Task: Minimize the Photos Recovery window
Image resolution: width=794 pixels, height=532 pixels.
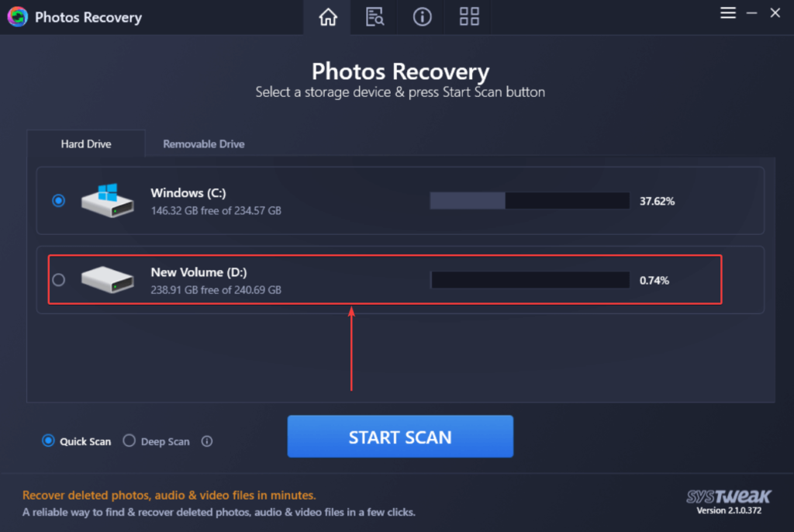Action: coord(751,13)
